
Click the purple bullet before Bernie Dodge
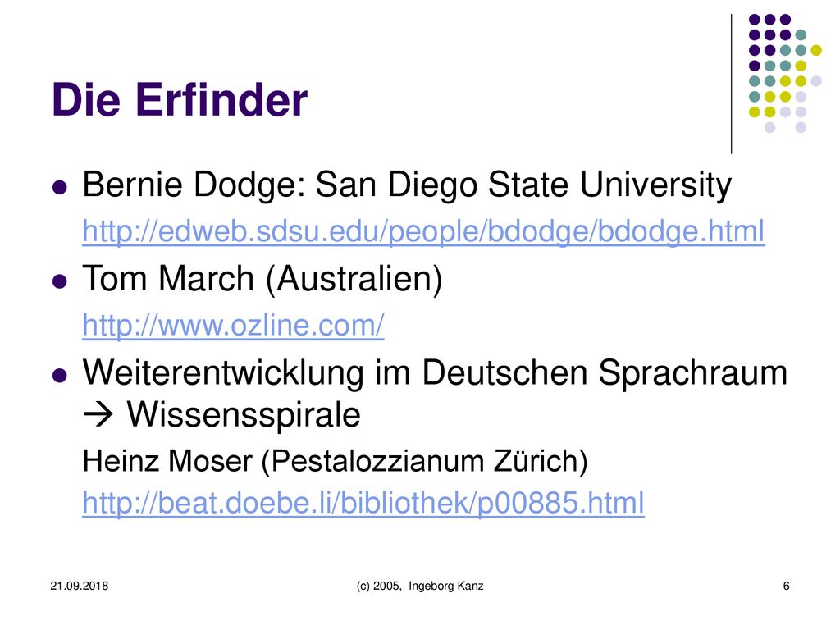[59, 188]
